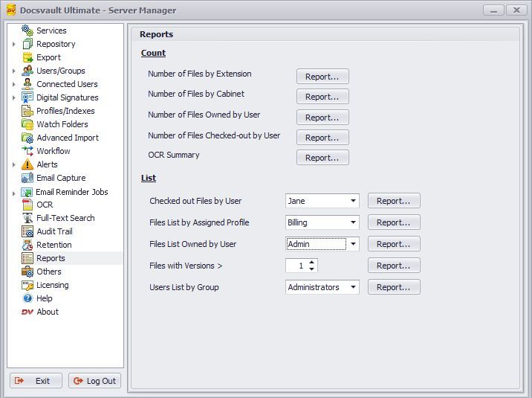Image resolution: width=532 pixels, height=398 pixels.
Task: Click Report button for OCR Summary
Action: pos(322,158)
